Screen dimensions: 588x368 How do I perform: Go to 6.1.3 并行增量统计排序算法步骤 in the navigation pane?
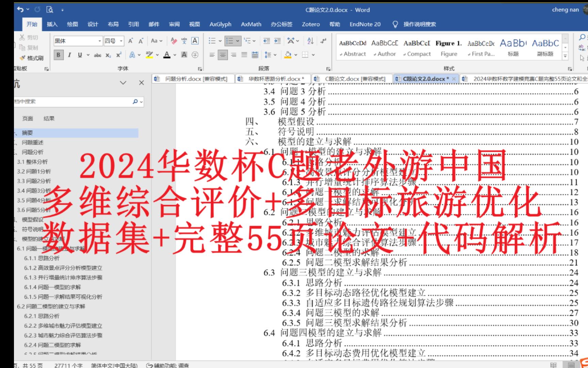[63, 278]
